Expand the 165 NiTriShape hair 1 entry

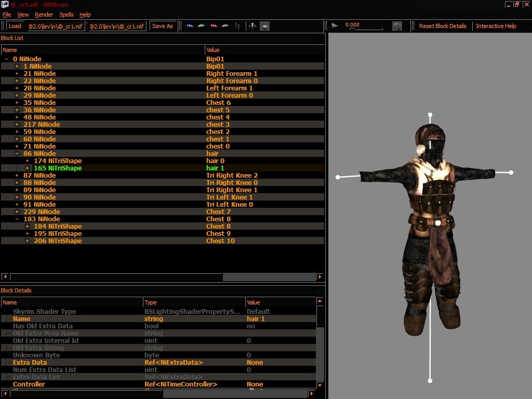click(x=27, y=168)
